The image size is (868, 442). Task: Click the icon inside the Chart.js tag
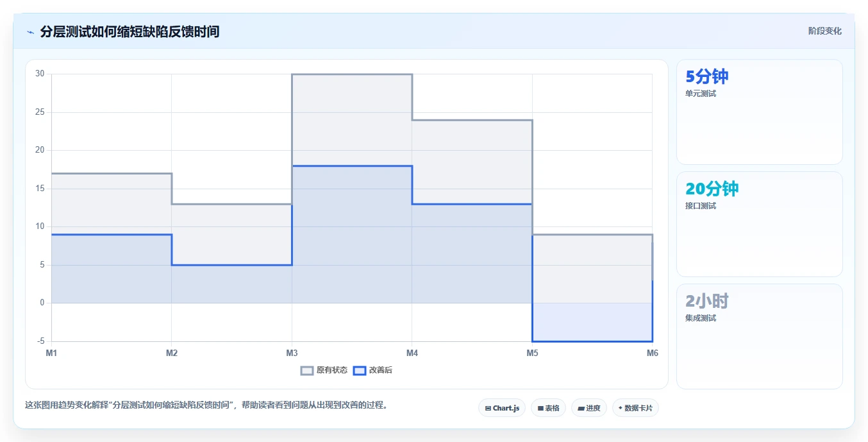[488, 408]
